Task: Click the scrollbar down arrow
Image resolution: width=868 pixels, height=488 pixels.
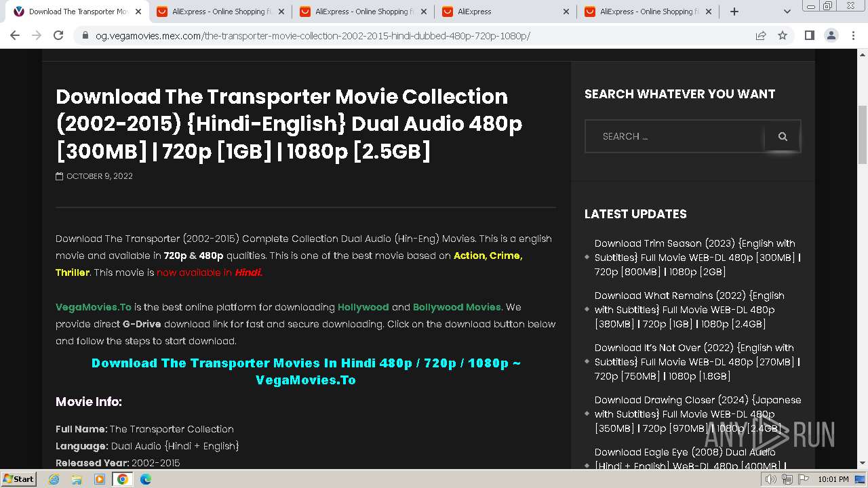Action: (863, 464)
